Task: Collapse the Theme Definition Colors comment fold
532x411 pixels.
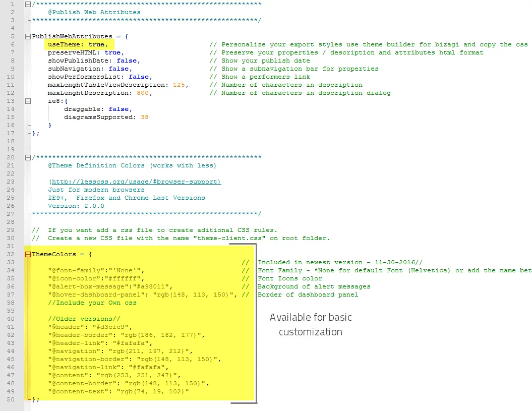Action: click(28, 157)
